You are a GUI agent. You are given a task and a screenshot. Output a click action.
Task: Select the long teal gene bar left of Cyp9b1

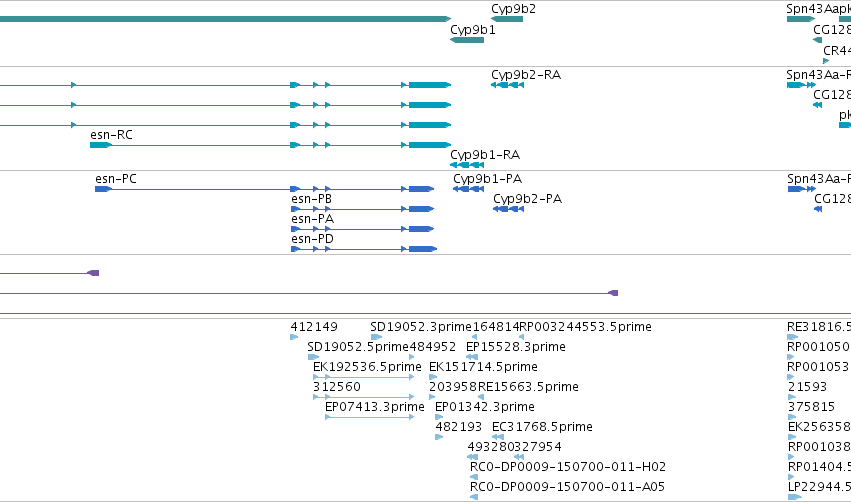click(x=225, y=19)
